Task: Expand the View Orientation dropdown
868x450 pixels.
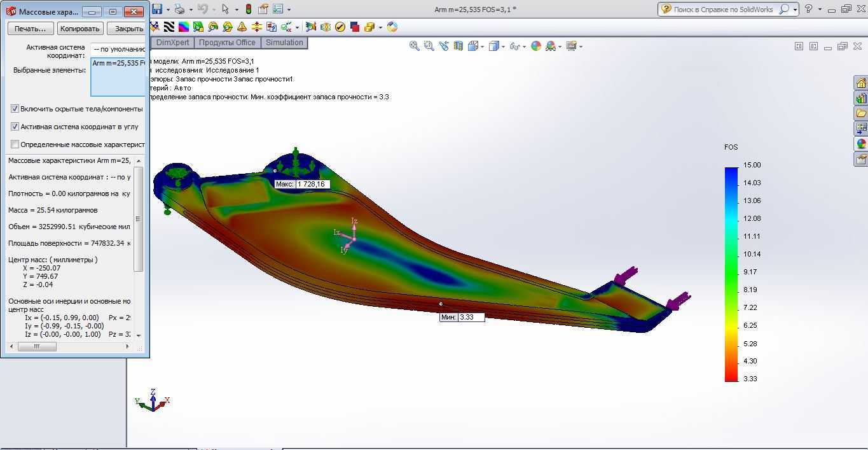Action: pos(483,46)
